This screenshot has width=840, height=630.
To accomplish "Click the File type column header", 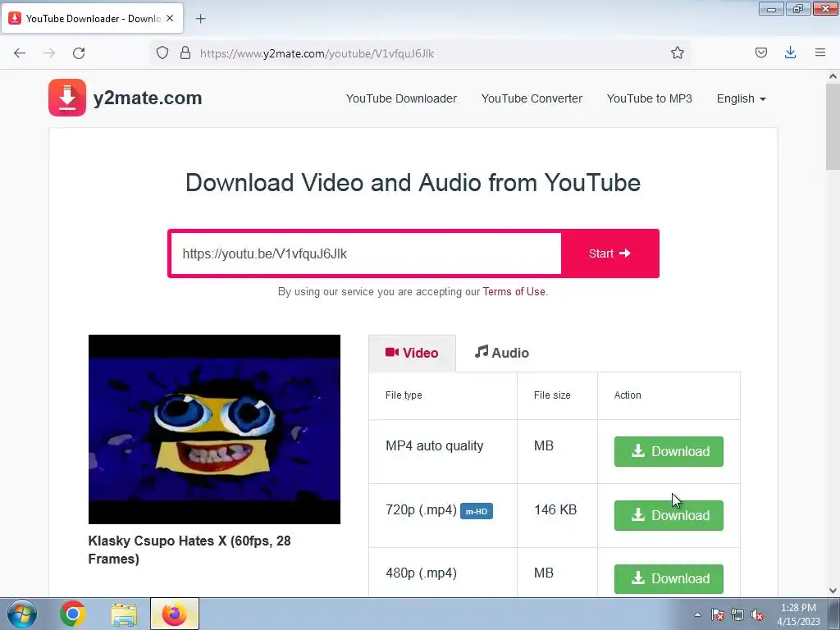I will click(x=404, y=395).
